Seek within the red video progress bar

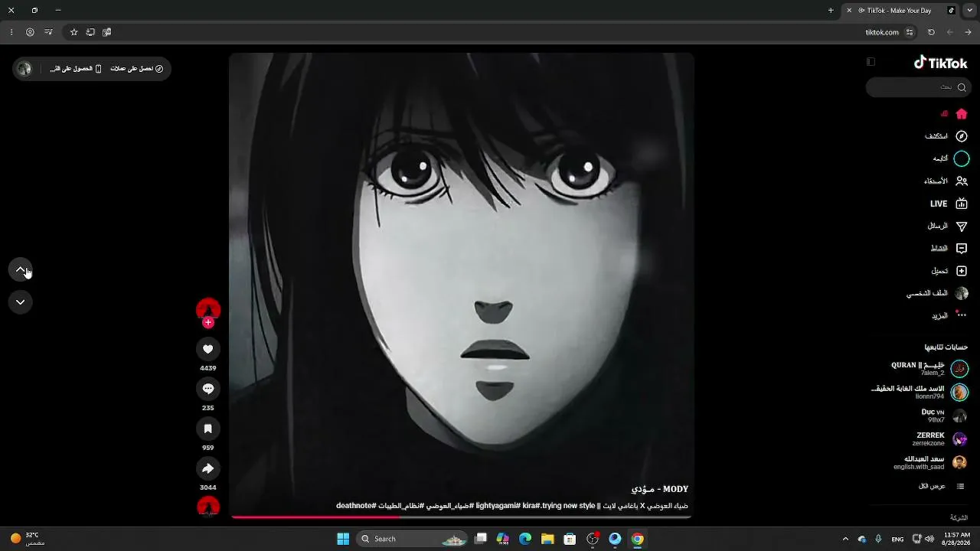click(x=461, y=517)
